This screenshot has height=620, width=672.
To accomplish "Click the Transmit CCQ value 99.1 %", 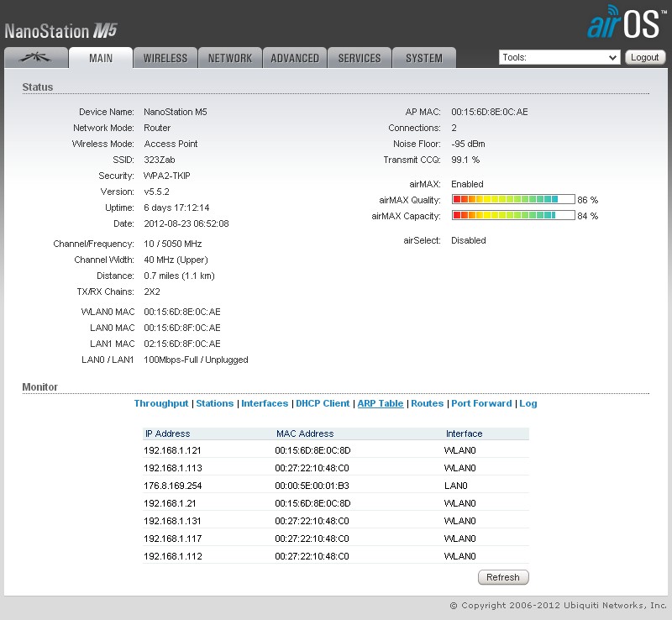I will [465, 160].
